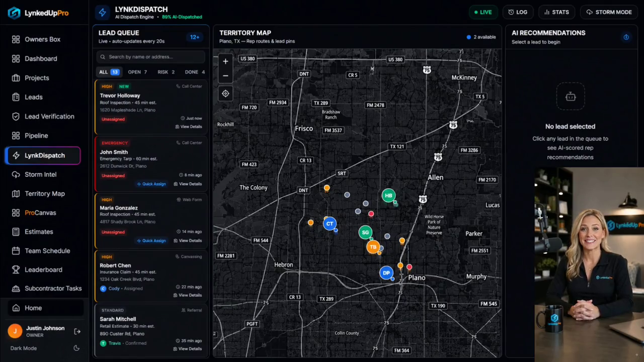The width and height of the screenshot is (644, 362).
Task: Click the Estimates sidebar icon
Action: point(16,232)
